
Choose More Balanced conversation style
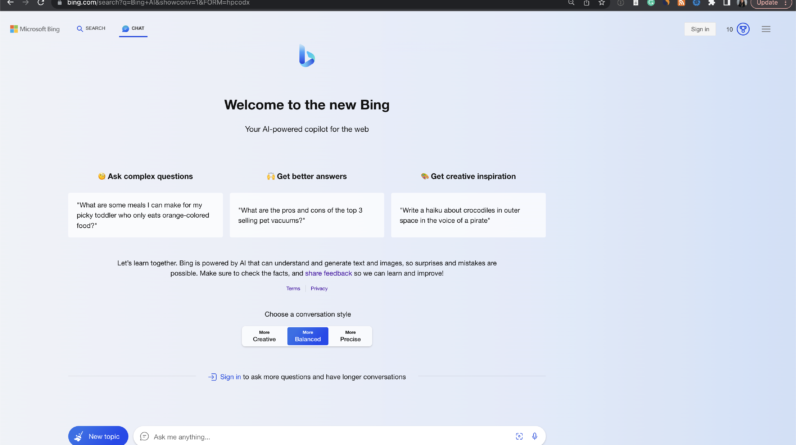pyautogui.click(x=308, y=336)
